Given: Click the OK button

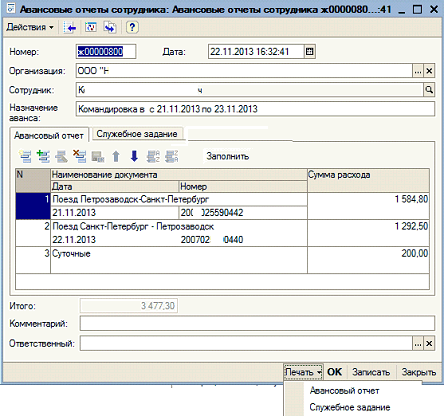Looking at the screenshot, I should [335, 372].
